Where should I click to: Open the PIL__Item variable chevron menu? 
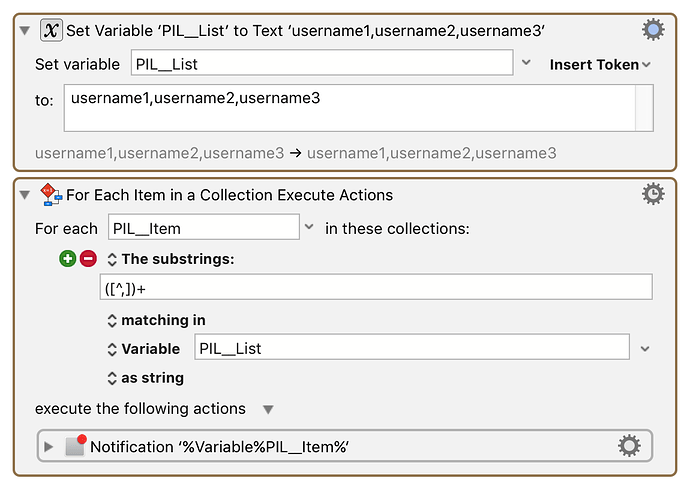coord(309,227)
